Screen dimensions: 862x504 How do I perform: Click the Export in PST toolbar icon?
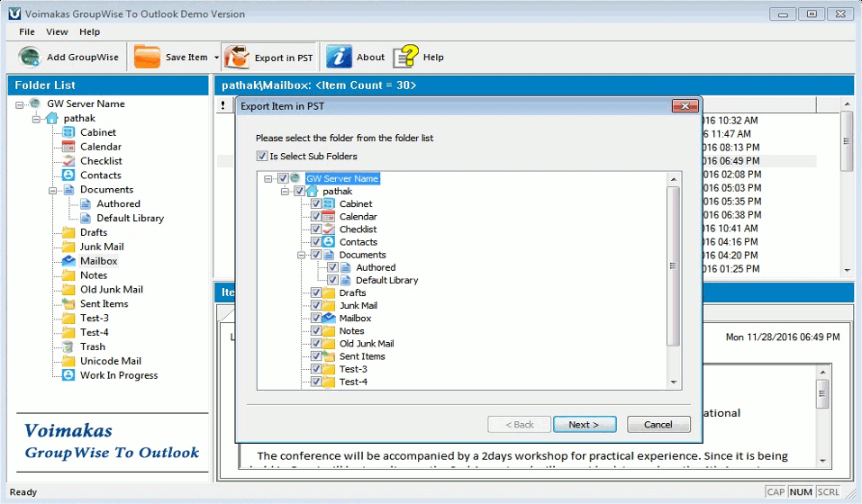(x=237, y=57)
